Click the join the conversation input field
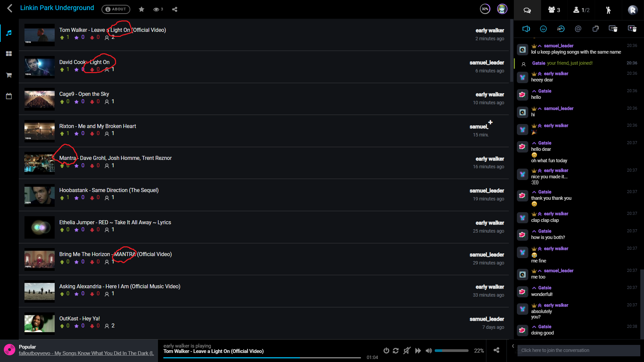The width and height of the screenshot is (644, 362). [579, 351]
